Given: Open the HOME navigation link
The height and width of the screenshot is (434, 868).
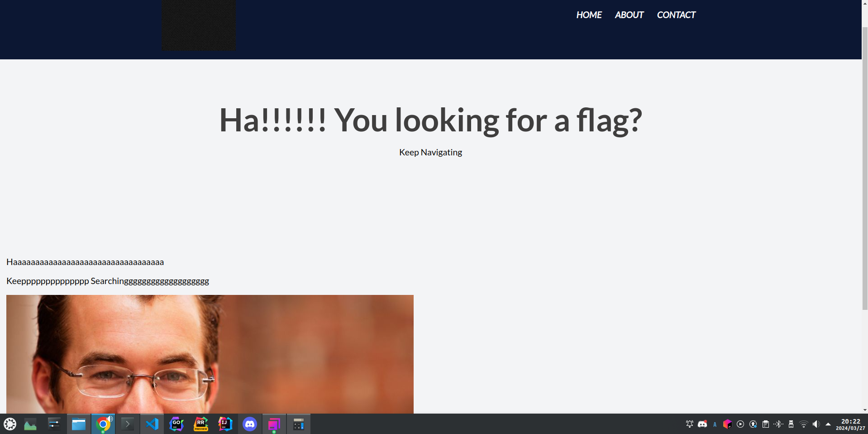Looking at the screenshot, I should [589, 15].
